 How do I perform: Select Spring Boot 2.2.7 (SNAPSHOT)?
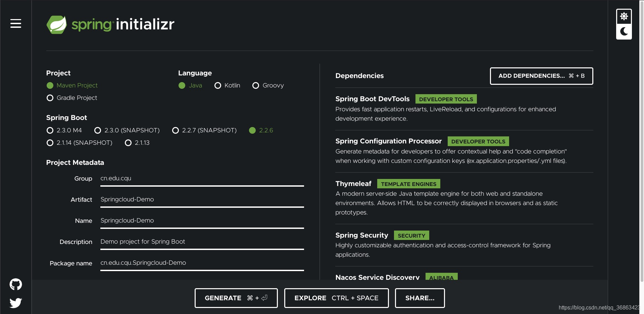point(204,130)
